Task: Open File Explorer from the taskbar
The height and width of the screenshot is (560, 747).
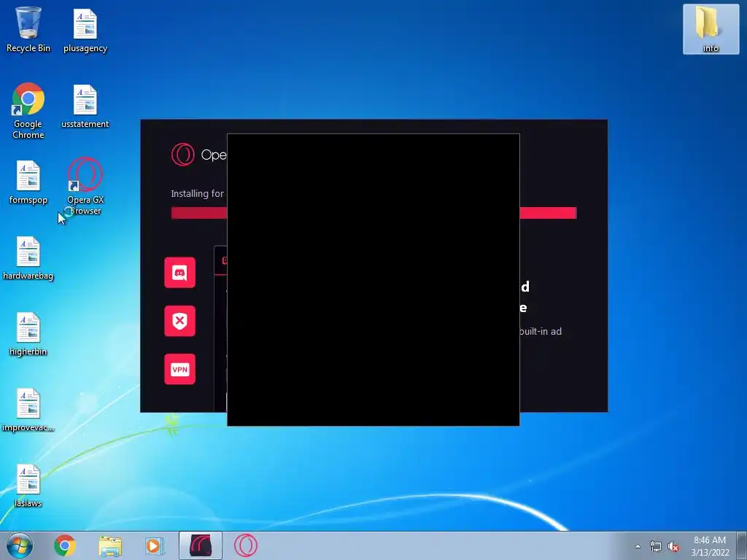Action: click(x=110, y=545)
